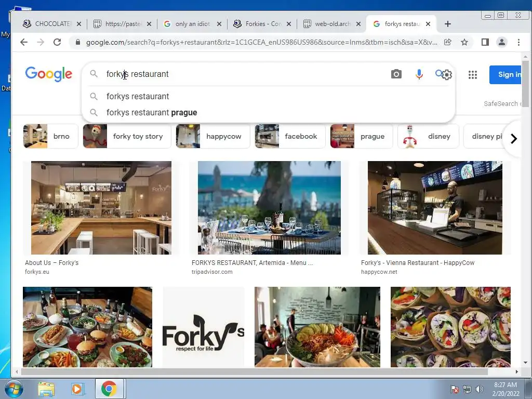The width and height of the screenshot is (532, 399).
Task: Click Chrome icon in taskbar
Action: click(x=109, y=389)
